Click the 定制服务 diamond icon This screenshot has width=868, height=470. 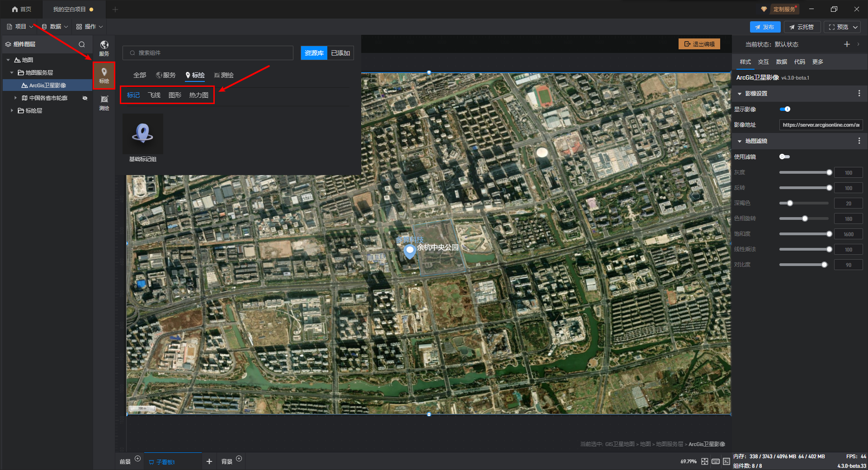coord(764,9)
